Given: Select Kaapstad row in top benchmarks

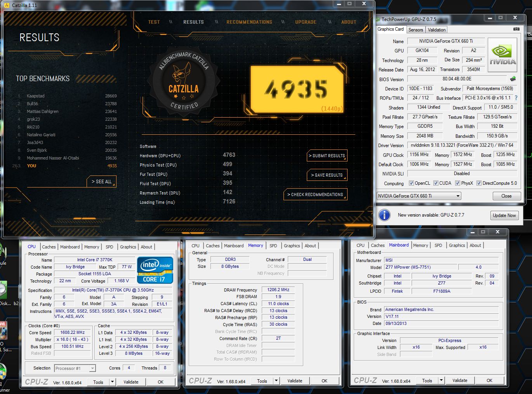Looking at the screenshot, I should (67, 96).
